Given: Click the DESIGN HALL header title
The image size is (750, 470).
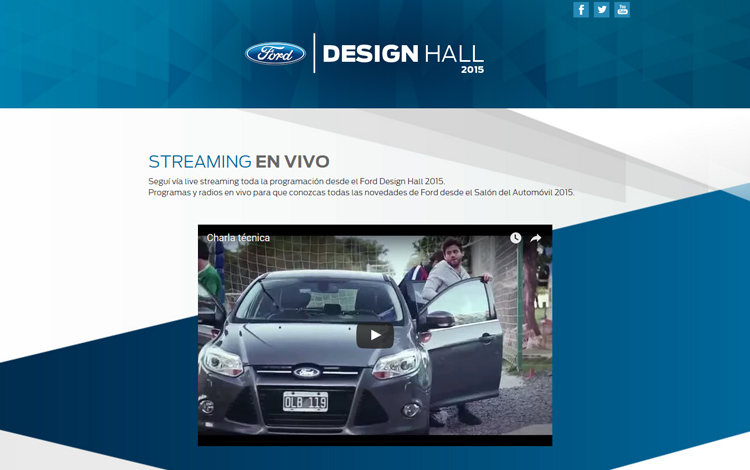Looking at the screenshot, I should [x=403, y=53].
